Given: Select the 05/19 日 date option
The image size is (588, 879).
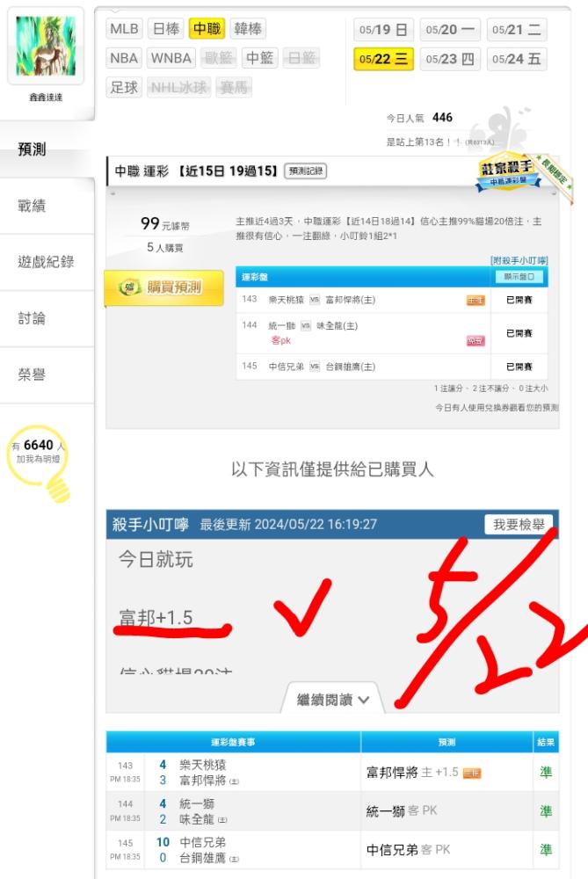Looking at the screenshot, I should (383, 30).
